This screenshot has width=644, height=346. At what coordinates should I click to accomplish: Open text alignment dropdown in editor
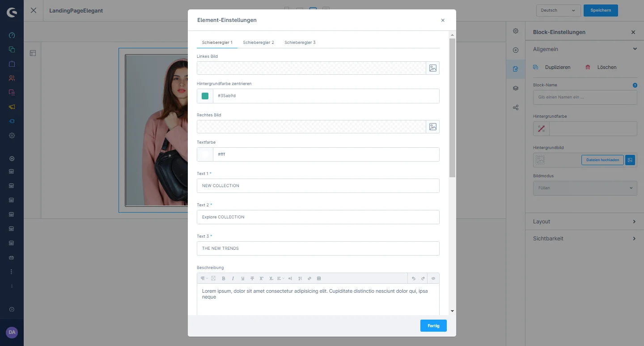coord(280,278)
